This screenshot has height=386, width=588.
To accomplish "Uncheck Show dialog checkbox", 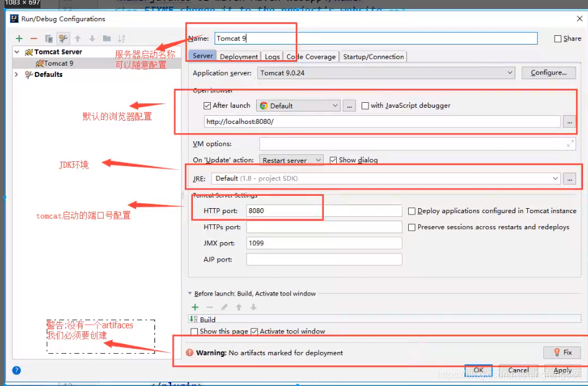I will pos(333,160).
